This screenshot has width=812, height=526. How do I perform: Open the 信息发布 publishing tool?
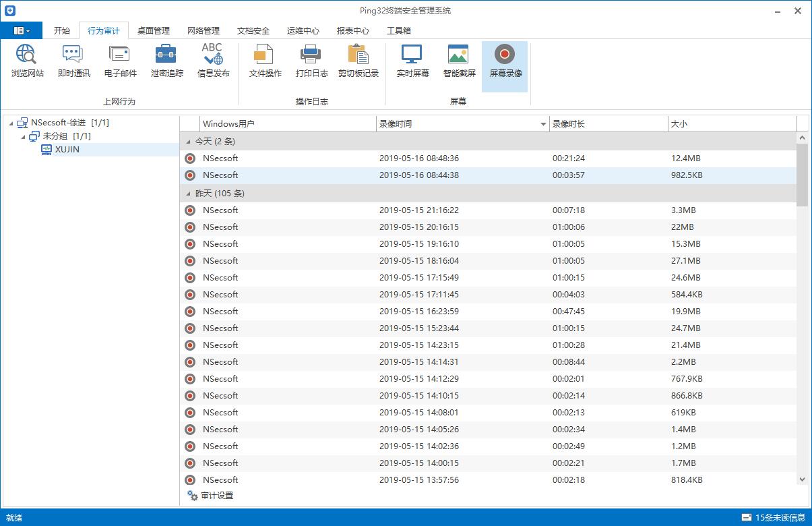tap(213, 61)
